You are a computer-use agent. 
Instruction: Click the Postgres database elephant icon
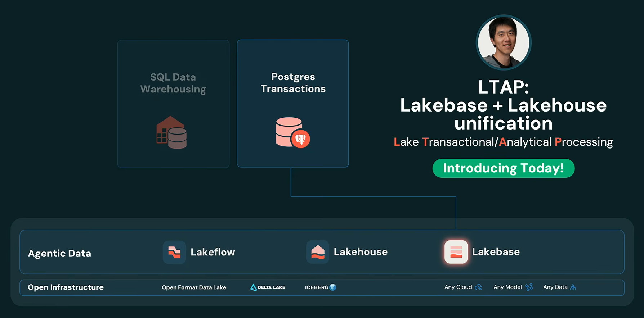293,133
